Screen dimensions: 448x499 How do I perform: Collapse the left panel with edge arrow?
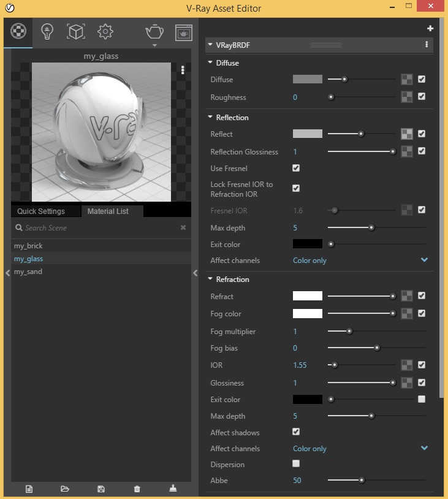coord(7,273)
